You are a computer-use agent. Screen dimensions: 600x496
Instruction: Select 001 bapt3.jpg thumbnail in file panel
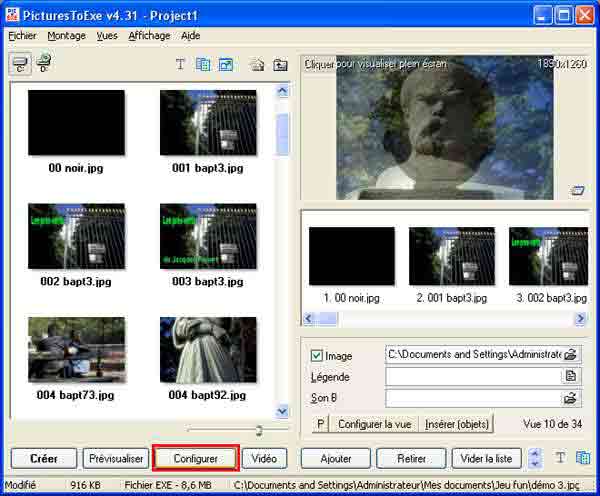[208, 123]
